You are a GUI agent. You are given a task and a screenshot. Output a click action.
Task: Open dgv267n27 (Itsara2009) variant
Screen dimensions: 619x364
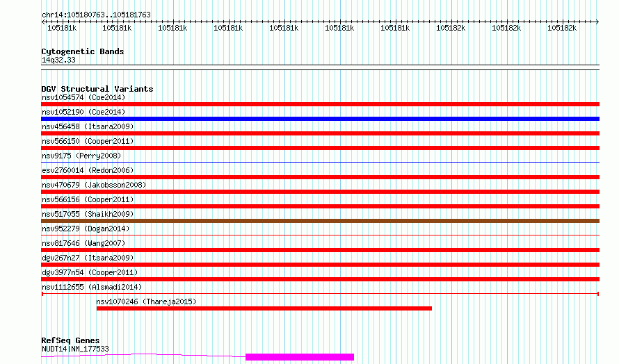tap(88, 258)
